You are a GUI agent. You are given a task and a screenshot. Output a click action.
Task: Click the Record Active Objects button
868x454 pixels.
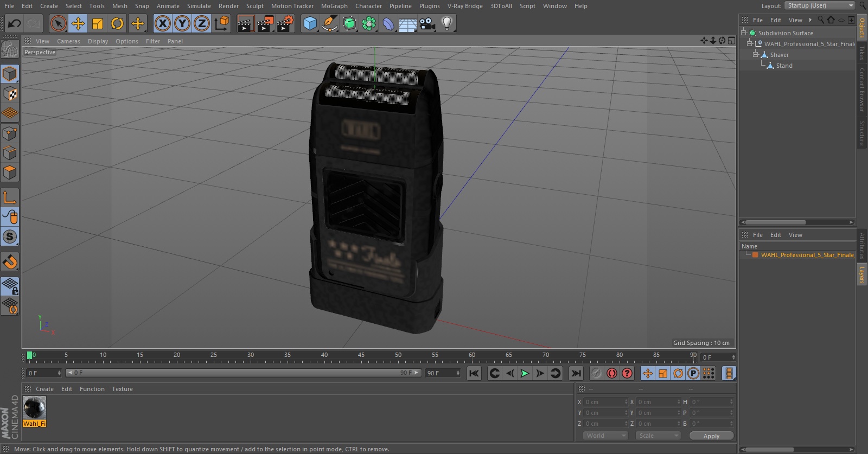597,373
